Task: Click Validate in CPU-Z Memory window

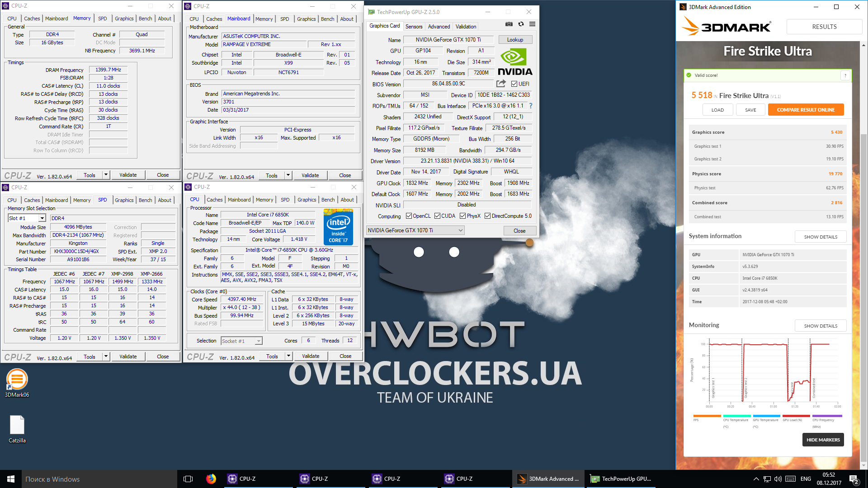Action: (128, 175)
